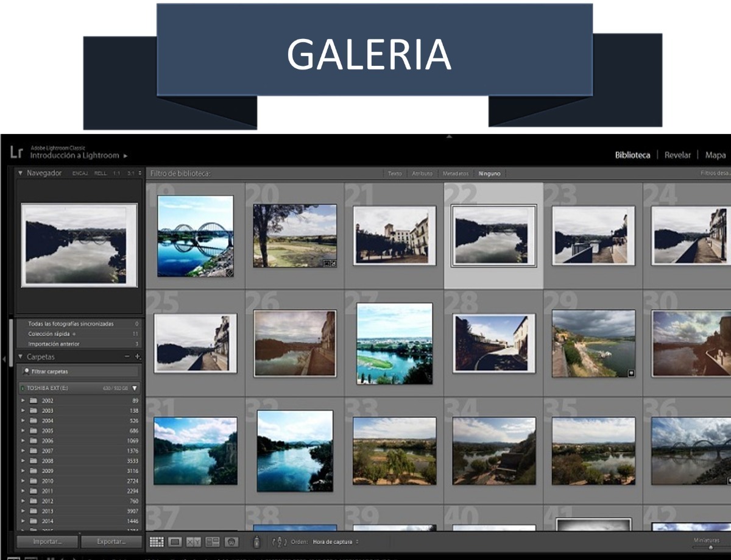The image size is (731, 560).
Task: Collapse the Navegador panel
Action: (x=21, y=173)
